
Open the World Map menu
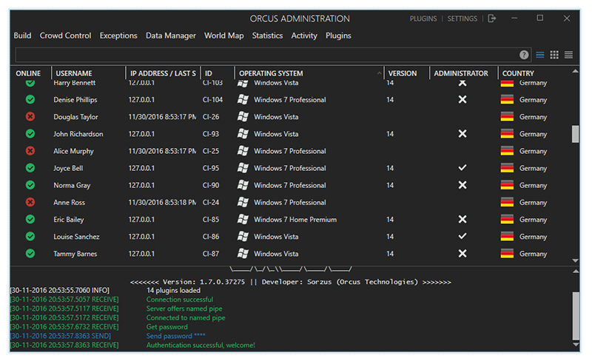point(224,36)
